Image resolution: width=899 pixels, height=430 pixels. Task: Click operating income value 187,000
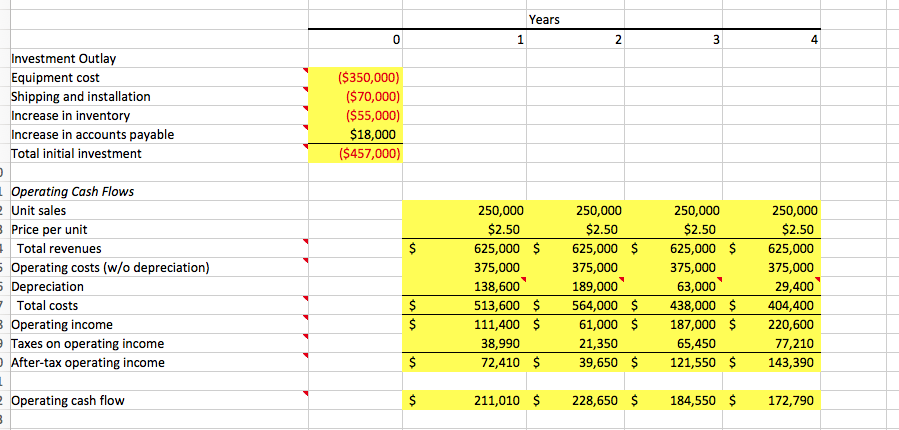click(694, 325)
